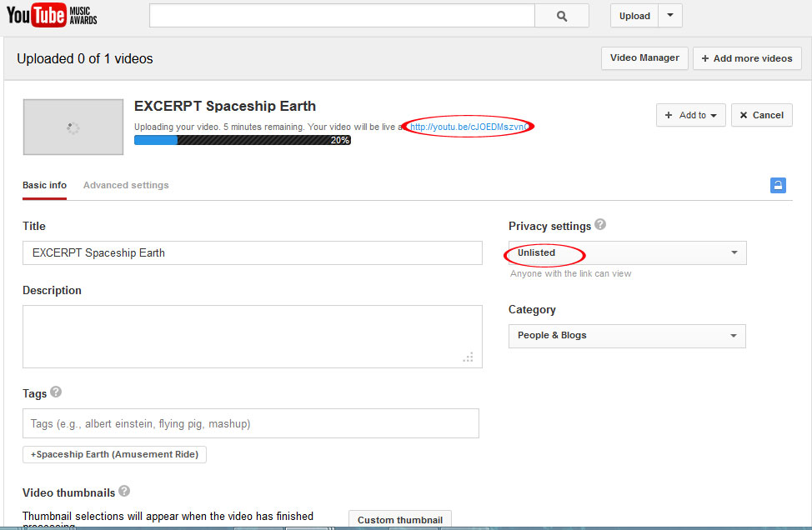Click the Privacy settings help icon
812x530 pixels.
[x=600, y=224]
